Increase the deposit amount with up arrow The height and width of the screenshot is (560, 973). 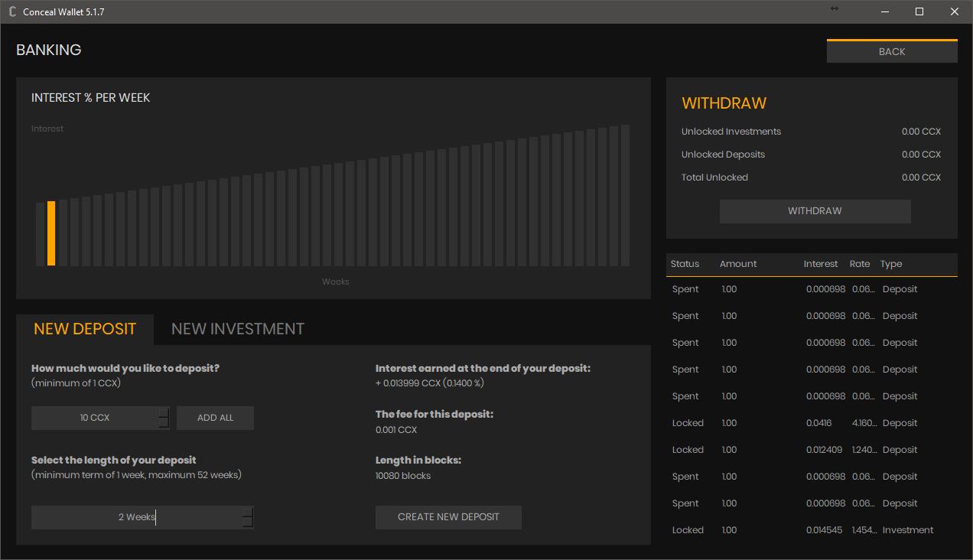coord(163,413)
